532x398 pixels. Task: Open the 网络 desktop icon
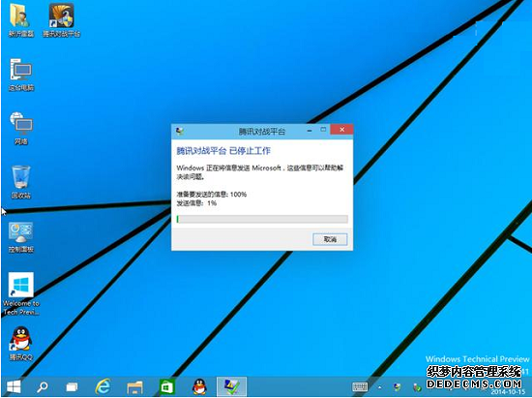tap(21, 129)
